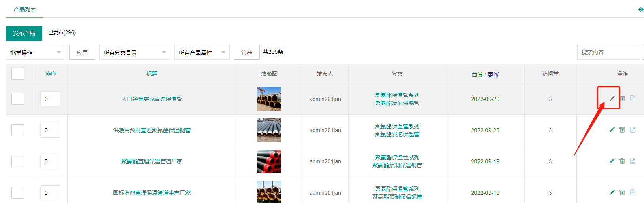Open the 所有产品属性 dropdown

coord(202,52)
